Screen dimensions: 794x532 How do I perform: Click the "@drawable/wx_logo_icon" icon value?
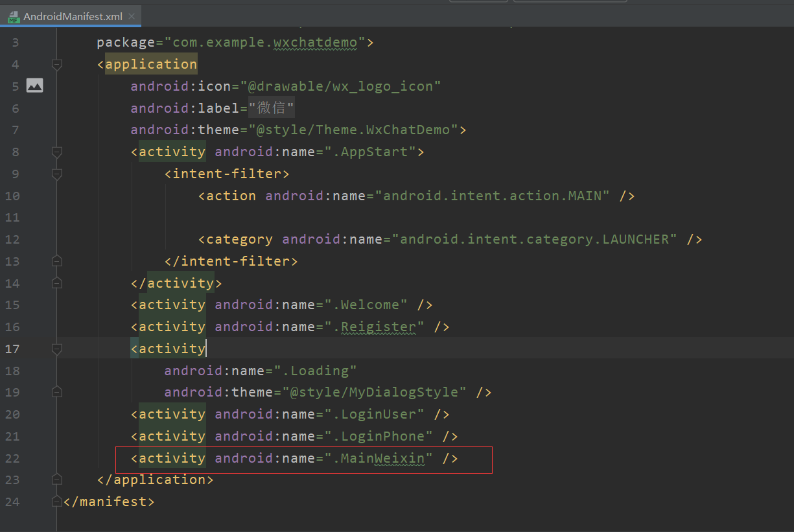pos(341,86)
